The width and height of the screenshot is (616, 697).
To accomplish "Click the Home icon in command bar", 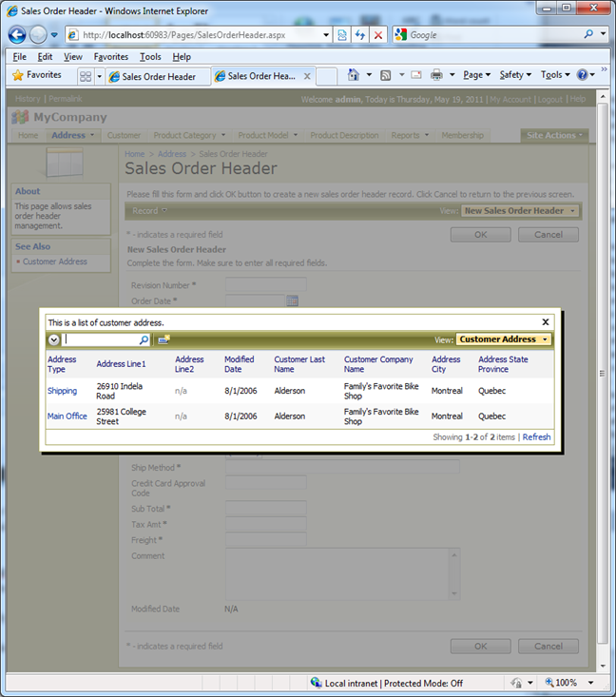I will coord(354,75).
